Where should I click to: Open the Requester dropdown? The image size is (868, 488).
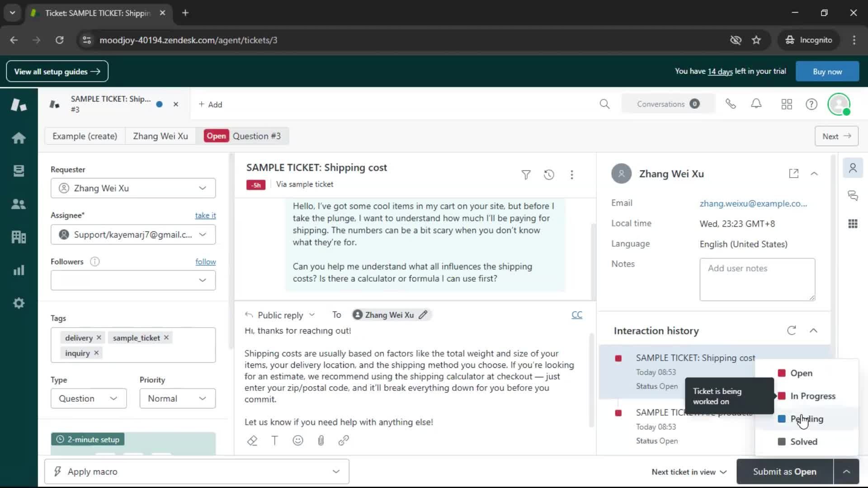[133, 188]
